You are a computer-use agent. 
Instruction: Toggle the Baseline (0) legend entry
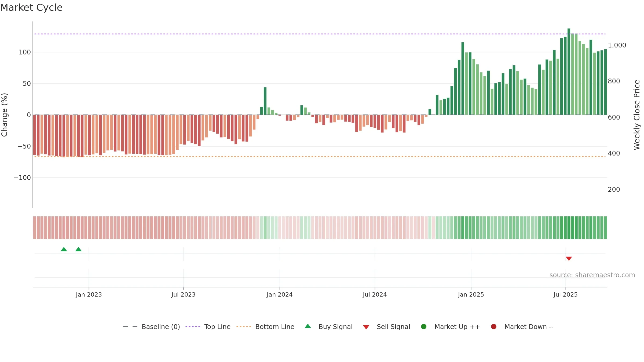151,327
